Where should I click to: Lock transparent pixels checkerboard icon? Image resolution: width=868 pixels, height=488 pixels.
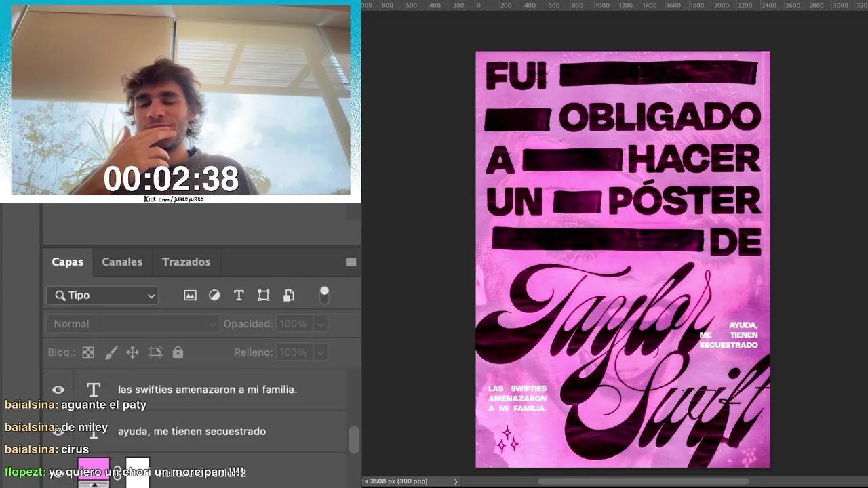pos(88,352)
